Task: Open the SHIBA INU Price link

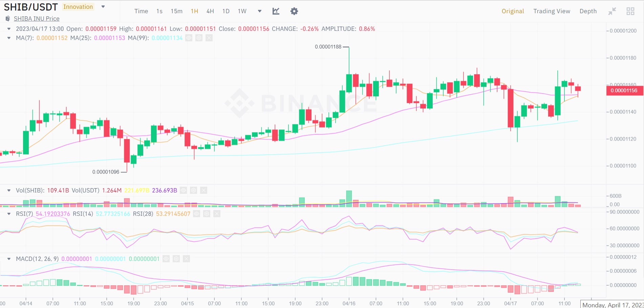Action: pyautogui.click(x=37, y=19)
